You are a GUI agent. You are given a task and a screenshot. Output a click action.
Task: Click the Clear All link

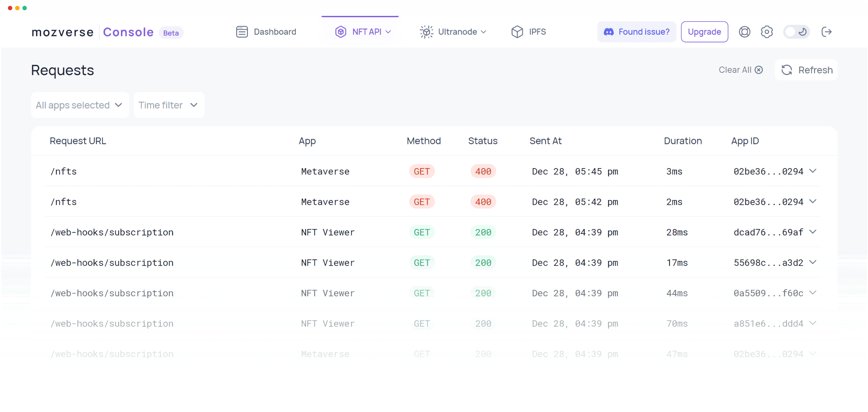[735, 70]
